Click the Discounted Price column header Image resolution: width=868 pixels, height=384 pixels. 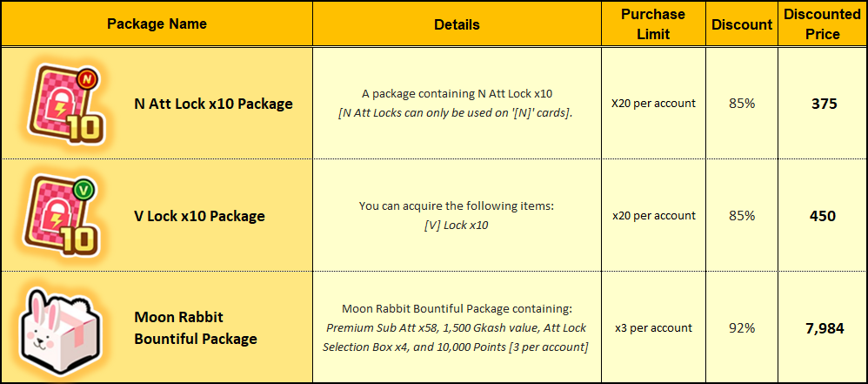coord(822,24)
